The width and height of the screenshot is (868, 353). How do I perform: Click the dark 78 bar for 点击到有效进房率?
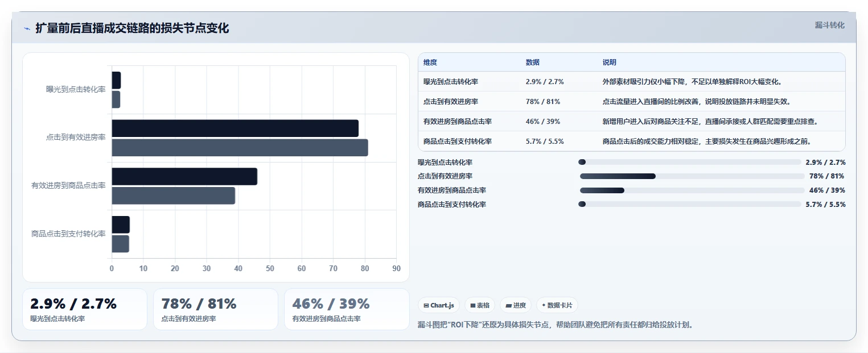pos(235,128)
